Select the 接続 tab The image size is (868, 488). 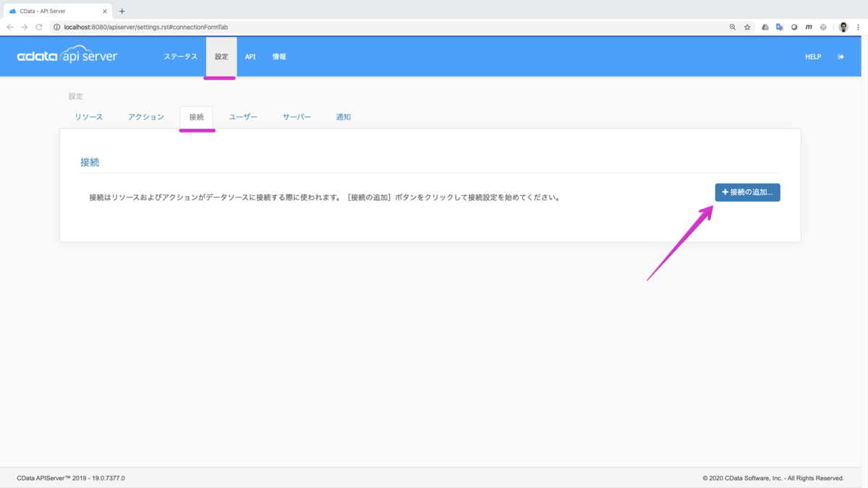197,117
